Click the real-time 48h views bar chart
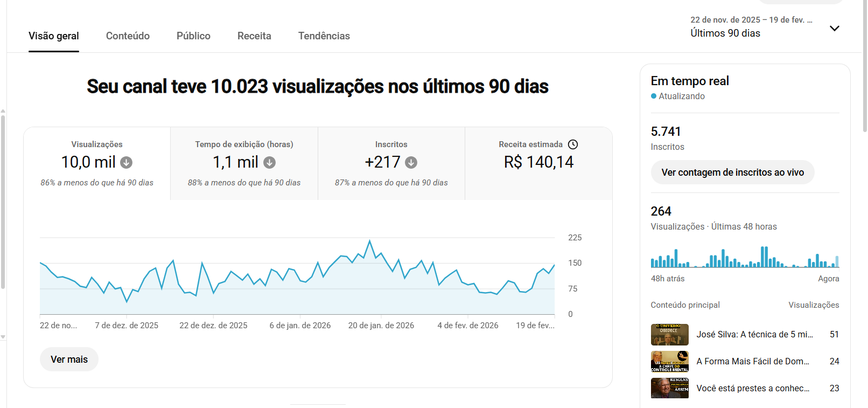This screenshot has height=408, width=868. tap(745, 257)
